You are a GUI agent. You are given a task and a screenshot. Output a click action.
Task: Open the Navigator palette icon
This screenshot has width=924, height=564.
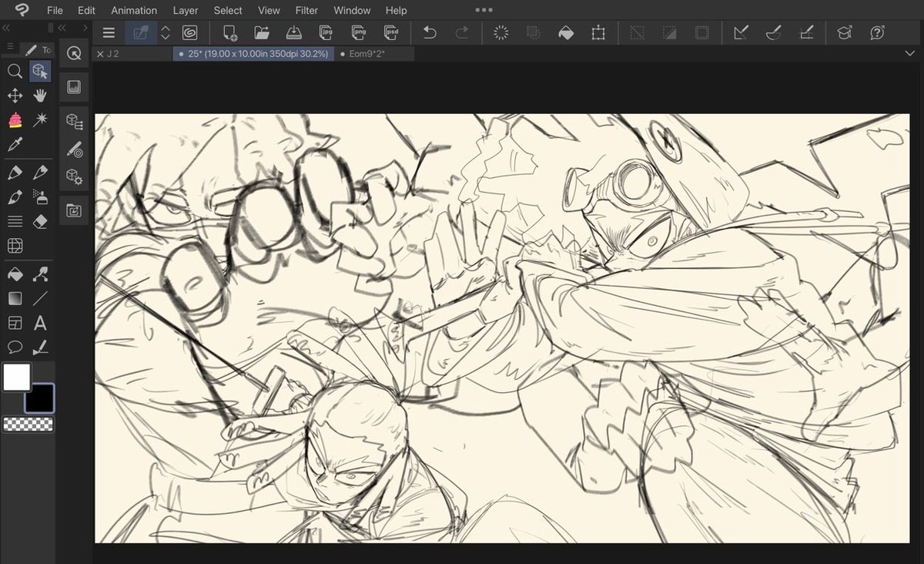[x=74, y=87]
